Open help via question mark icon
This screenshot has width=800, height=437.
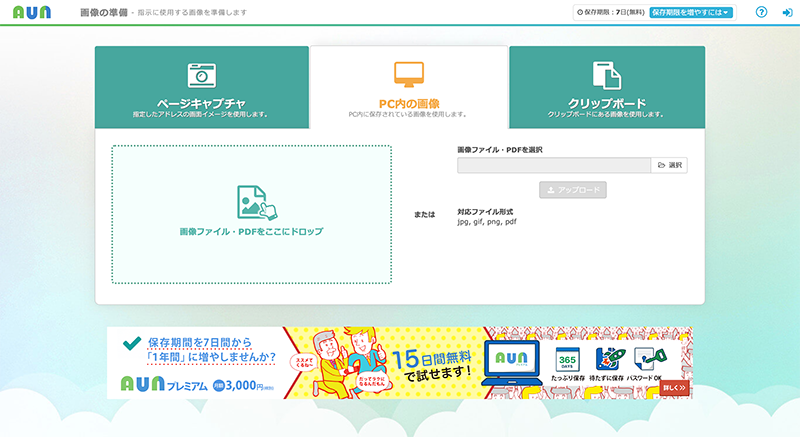point(761,13)
